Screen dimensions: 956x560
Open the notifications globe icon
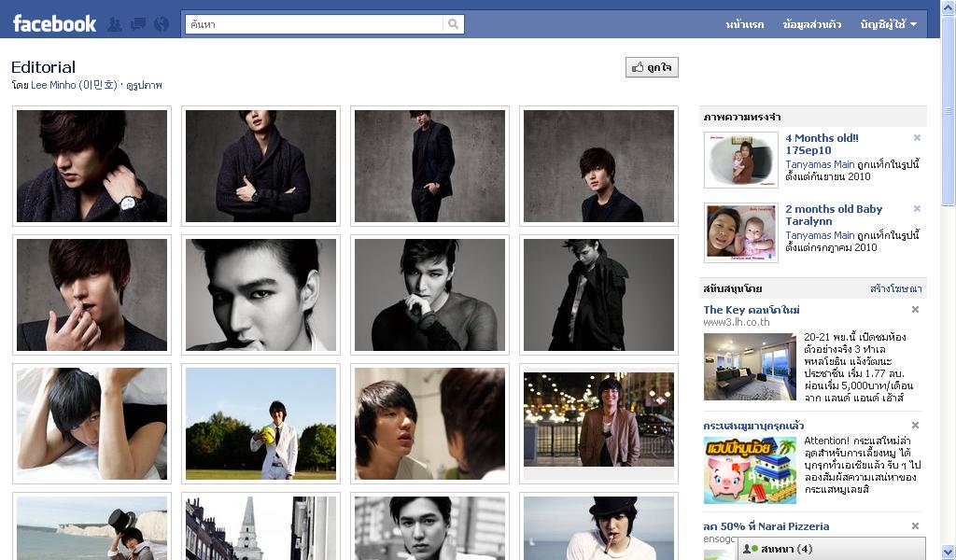tap(162, 24)
